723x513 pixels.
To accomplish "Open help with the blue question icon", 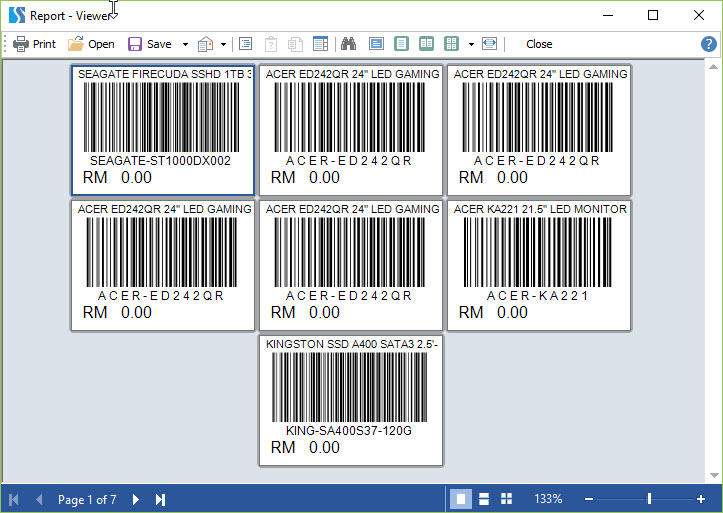I will tap(709, 44).
